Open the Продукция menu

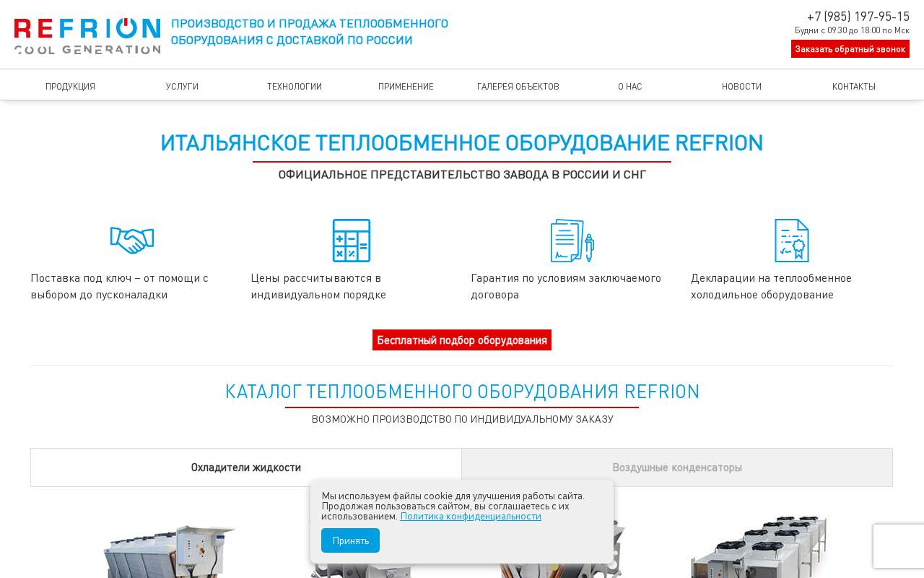(x=70, y=87)
